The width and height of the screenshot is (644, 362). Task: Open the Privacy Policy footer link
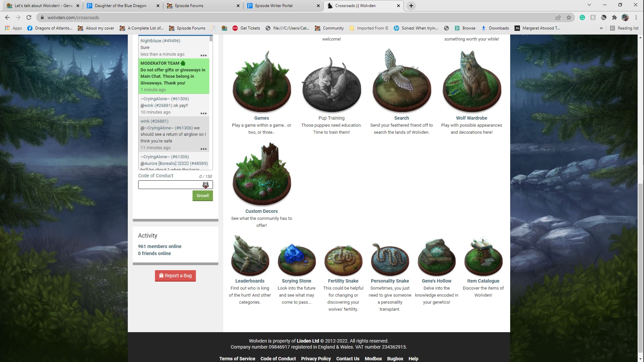pyautogui.click(x=316, y=359)
